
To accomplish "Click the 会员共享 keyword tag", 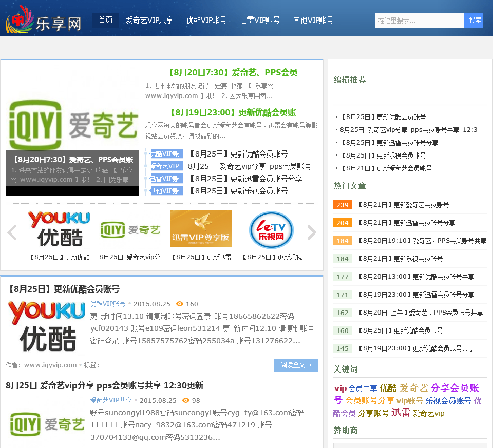I will click(x=363, y=388).
